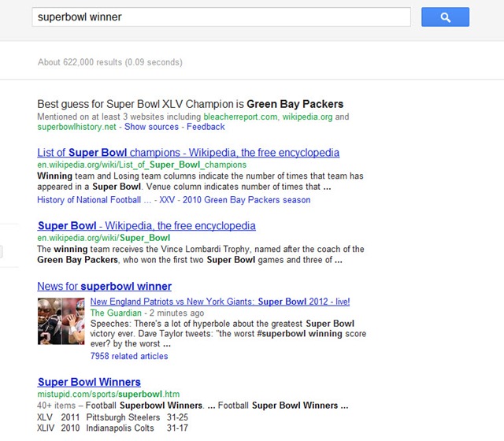Viewport: 504px width, 441px height.
Task: Open the 'Super Bowl Winners' mistupid.com result
Action: click(89, 382)
